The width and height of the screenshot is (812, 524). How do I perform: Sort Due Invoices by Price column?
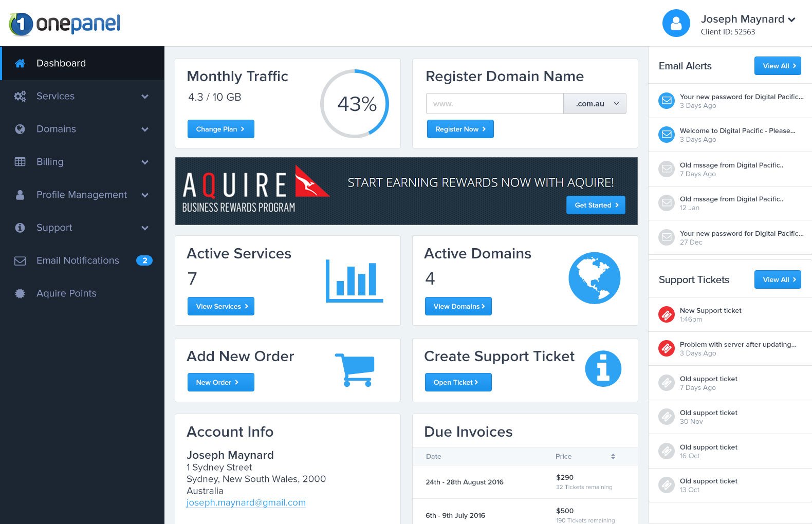point(613,456)
